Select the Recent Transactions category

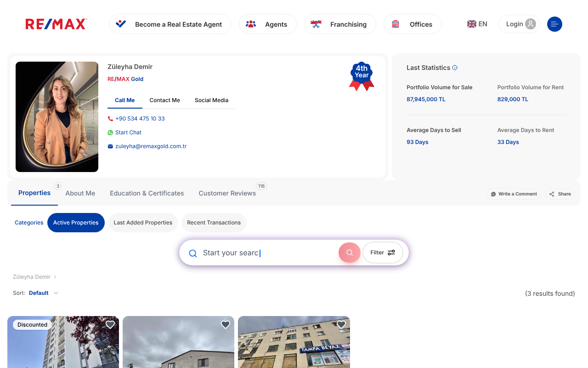click(214, 223)
